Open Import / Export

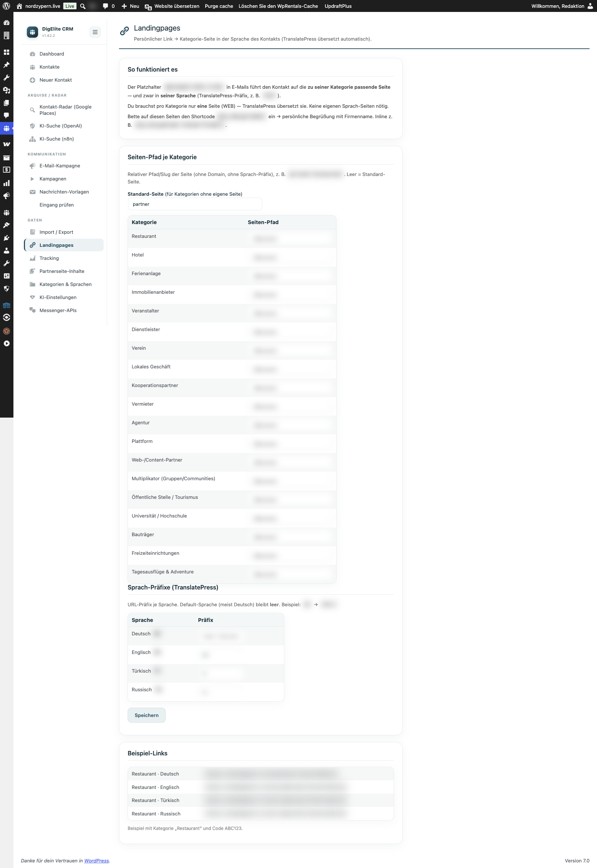(x=64, y=232)
